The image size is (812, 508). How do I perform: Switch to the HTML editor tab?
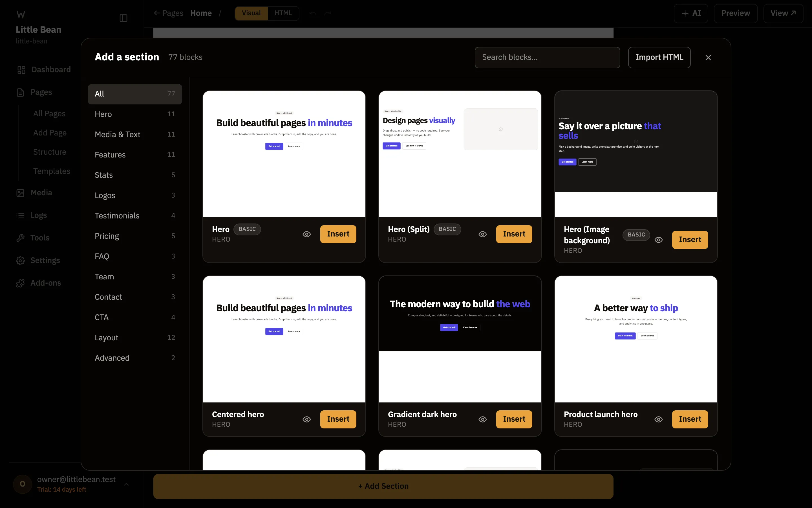pos(283,14)
